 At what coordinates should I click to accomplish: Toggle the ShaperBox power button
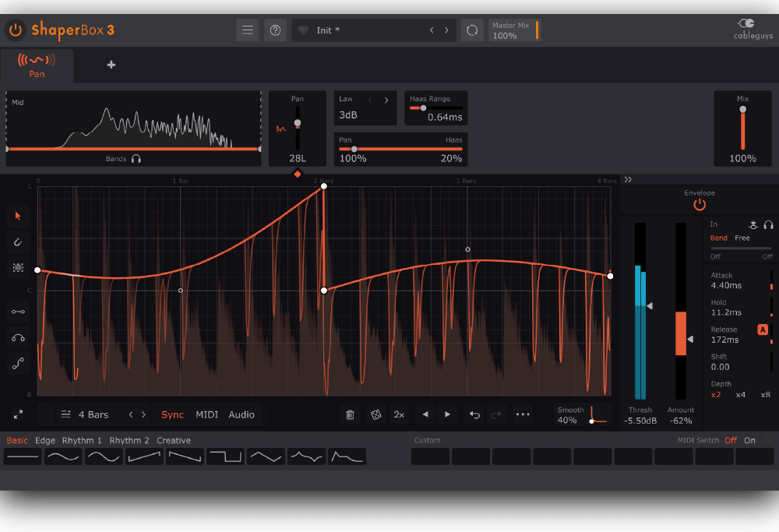point(16,30)
